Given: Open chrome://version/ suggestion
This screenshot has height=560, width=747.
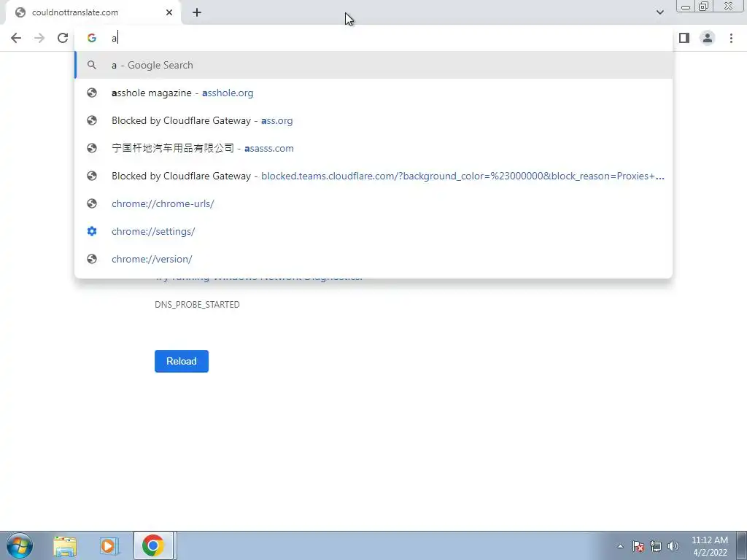Looking at the screenshot, I should pyautogui.click(x=373, y=259).
